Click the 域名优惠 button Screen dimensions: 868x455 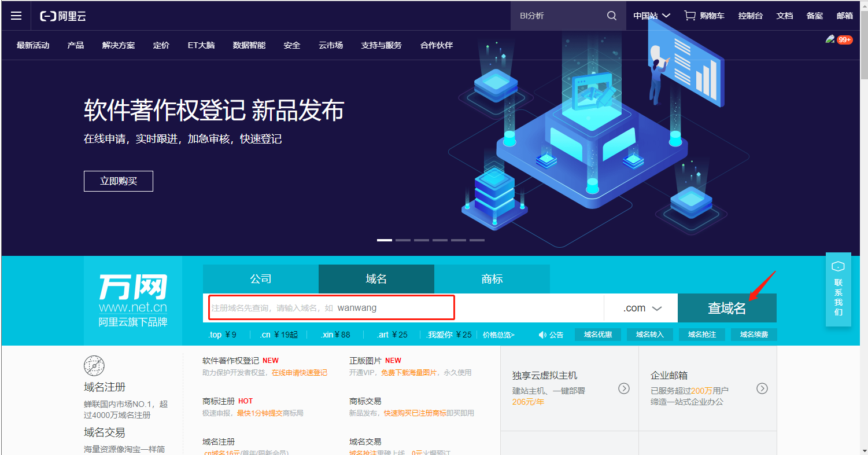(598, 335)
